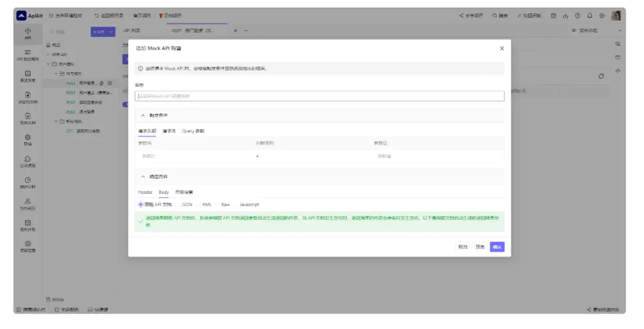
Task: Toggle the environment eye icon top right
Action: 574,30
